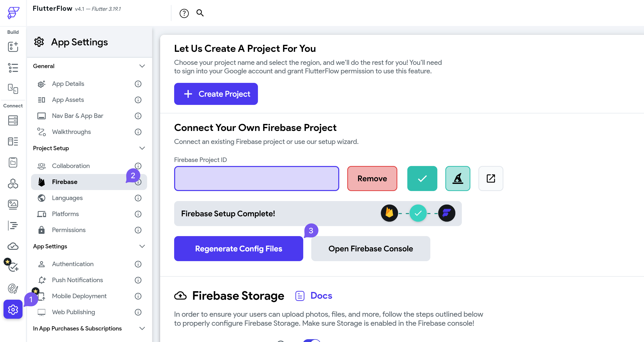The image size is (644, 342).
Task: Open the help question mark icon
Action: 184,13
